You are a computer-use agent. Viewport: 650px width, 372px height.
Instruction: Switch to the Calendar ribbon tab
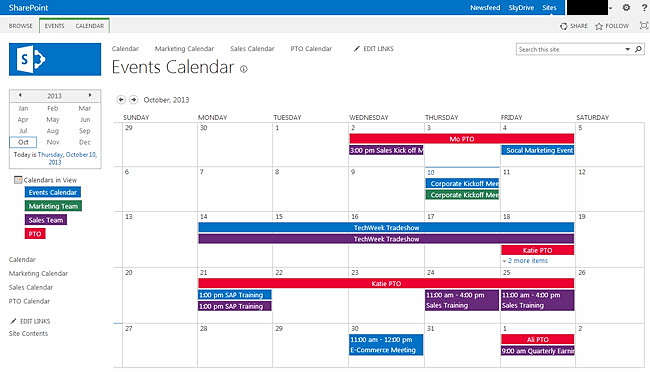pos(90,26)
